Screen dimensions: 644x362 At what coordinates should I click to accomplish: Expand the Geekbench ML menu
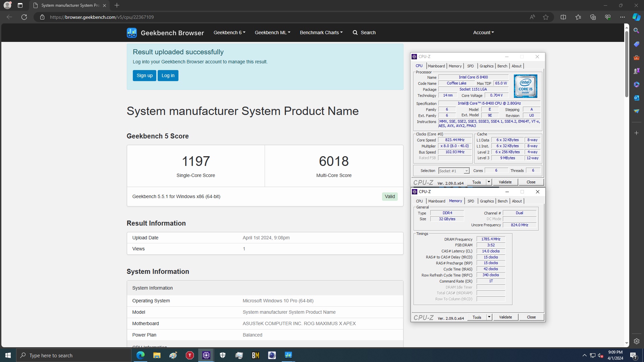pyautogui.click(x=272, y=33)
